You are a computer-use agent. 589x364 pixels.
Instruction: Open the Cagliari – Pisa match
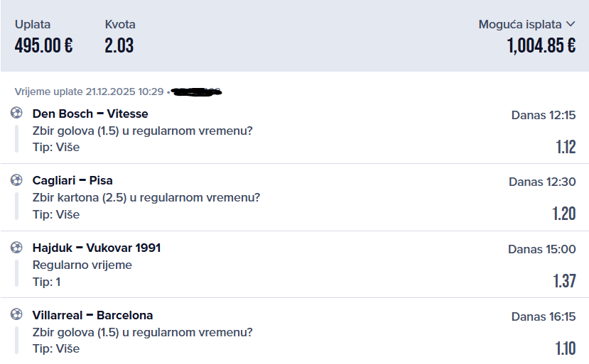pos(72,180)
